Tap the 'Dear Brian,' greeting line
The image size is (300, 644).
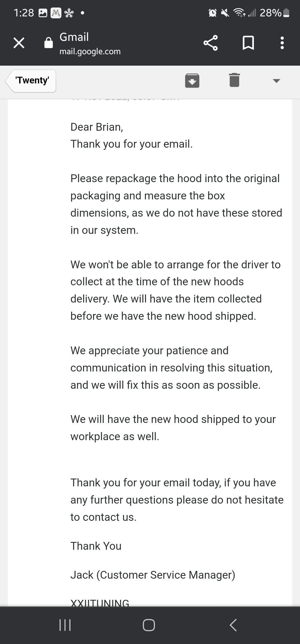coord(97,127)
